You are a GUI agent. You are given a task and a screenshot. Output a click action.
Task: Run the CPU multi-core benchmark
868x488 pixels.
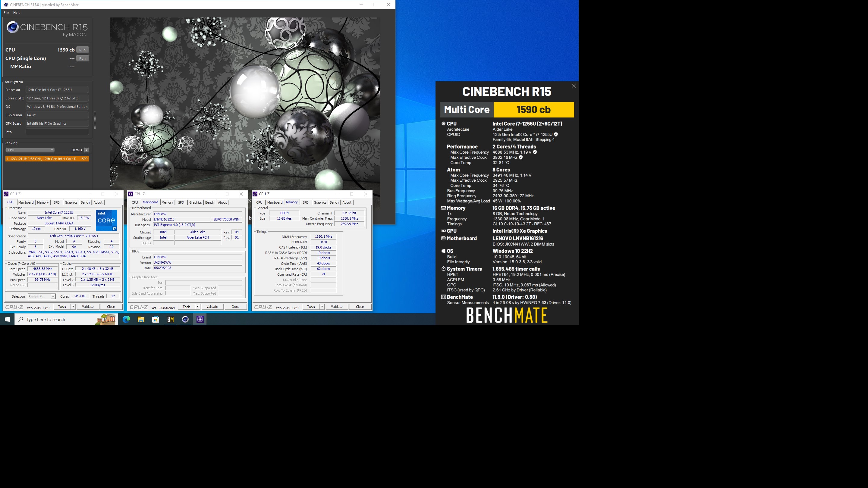click(83, 50)
